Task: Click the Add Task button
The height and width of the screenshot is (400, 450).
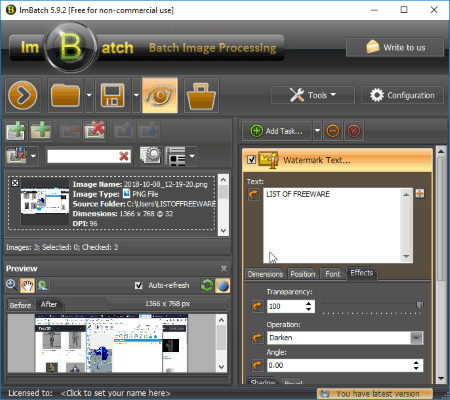Action: (x=277, y=131)
